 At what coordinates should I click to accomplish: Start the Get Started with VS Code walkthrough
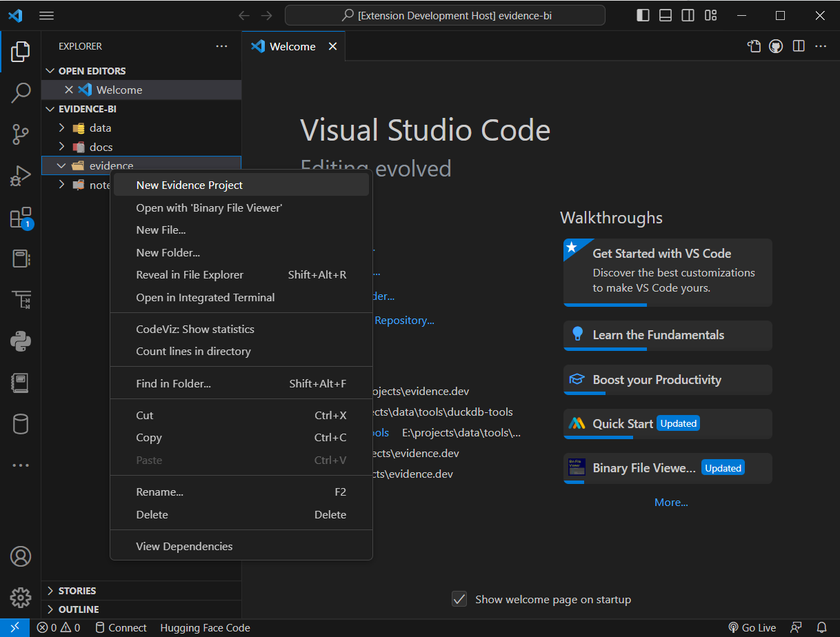[661, 253]
